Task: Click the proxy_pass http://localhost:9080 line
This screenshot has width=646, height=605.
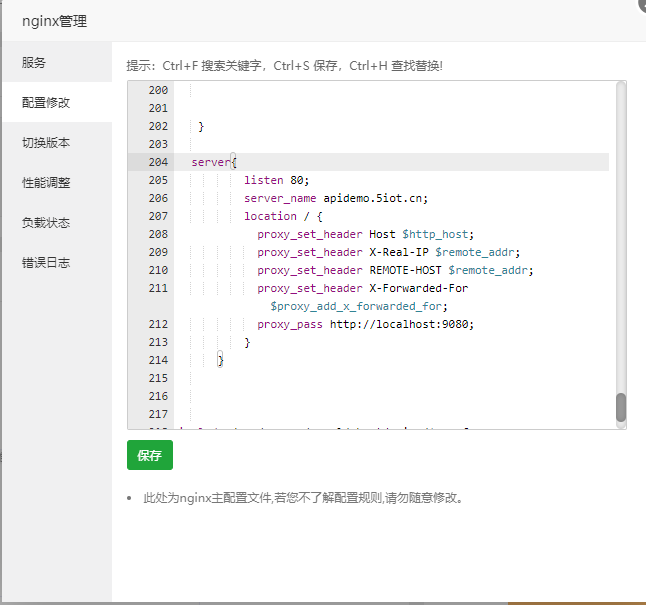Action: coord(365,324)
